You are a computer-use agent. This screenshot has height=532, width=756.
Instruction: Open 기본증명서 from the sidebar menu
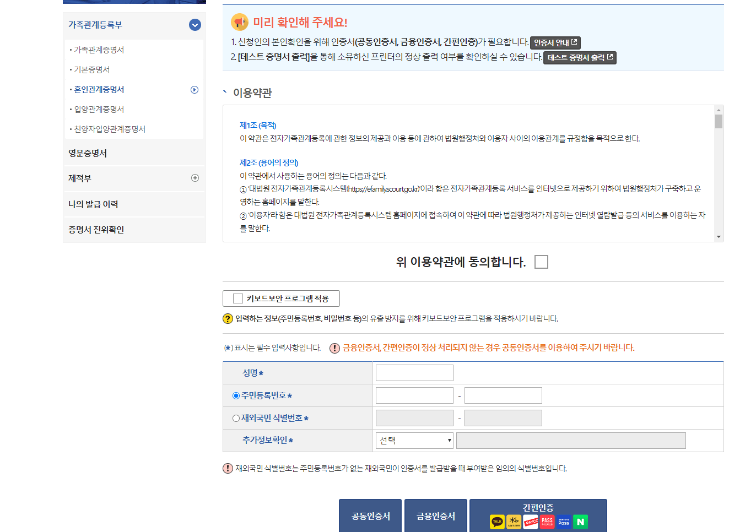[x=91, y=69]
